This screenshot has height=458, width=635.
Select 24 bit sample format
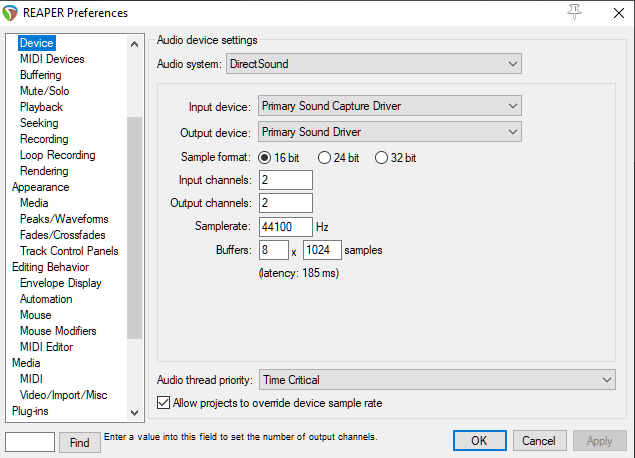(339, 158)
